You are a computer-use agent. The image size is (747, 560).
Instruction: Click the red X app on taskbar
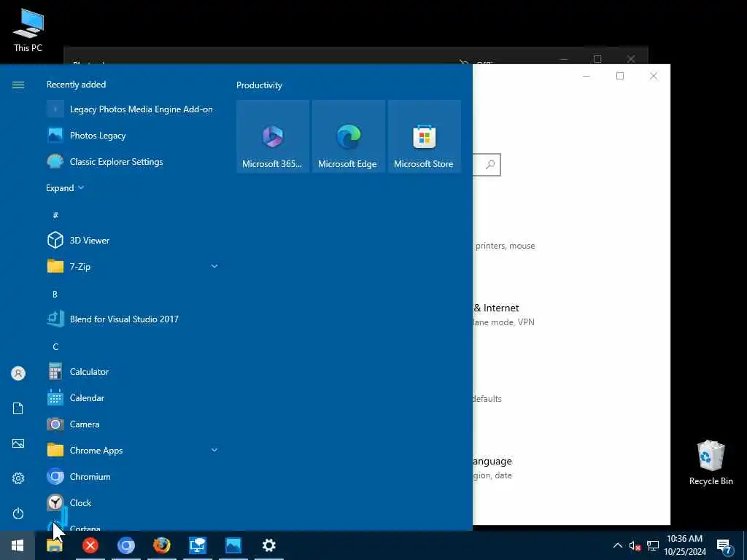click(90, 545)
